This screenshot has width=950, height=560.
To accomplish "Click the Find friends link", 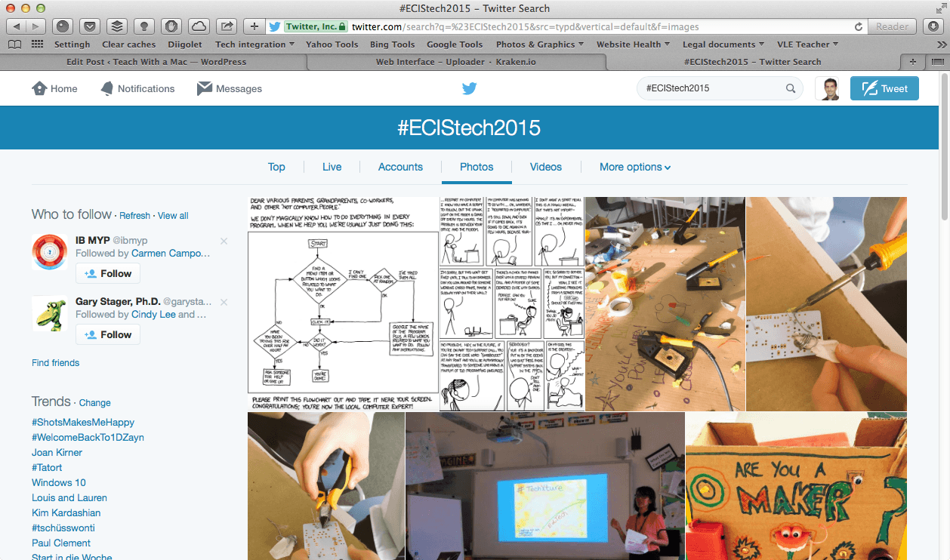I will coord(55,363).
